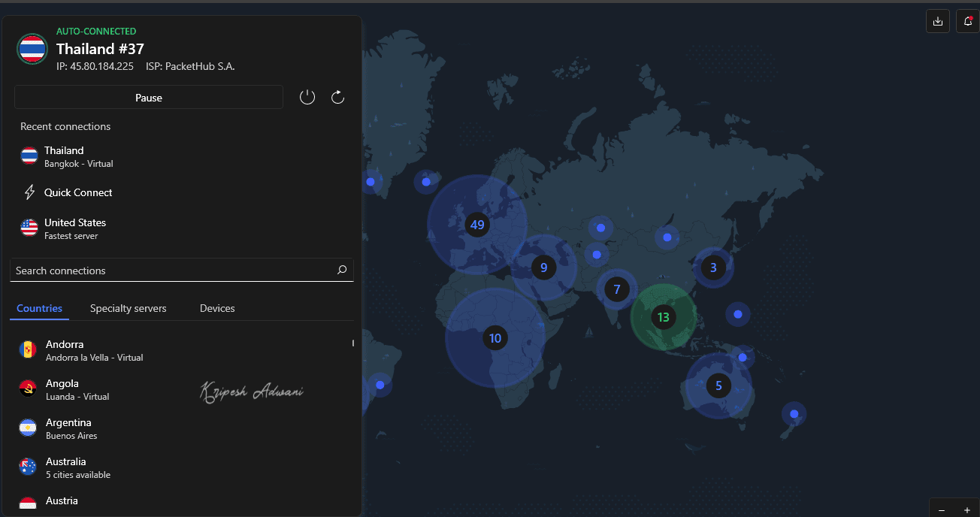980x517 pixels.
Task: Expand the green 13 server cluster
Action: click(x=663, y=317)
